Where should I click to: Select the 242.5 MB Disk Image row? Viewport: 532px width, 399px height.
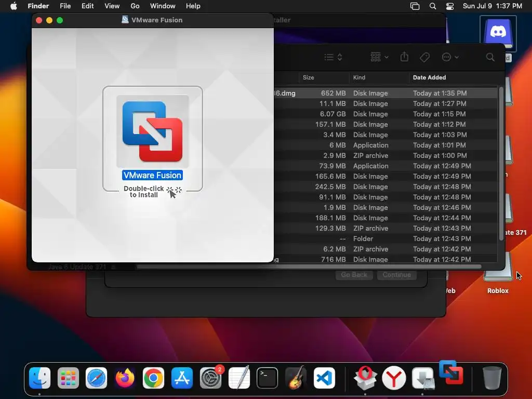click(x=386, y=187)
